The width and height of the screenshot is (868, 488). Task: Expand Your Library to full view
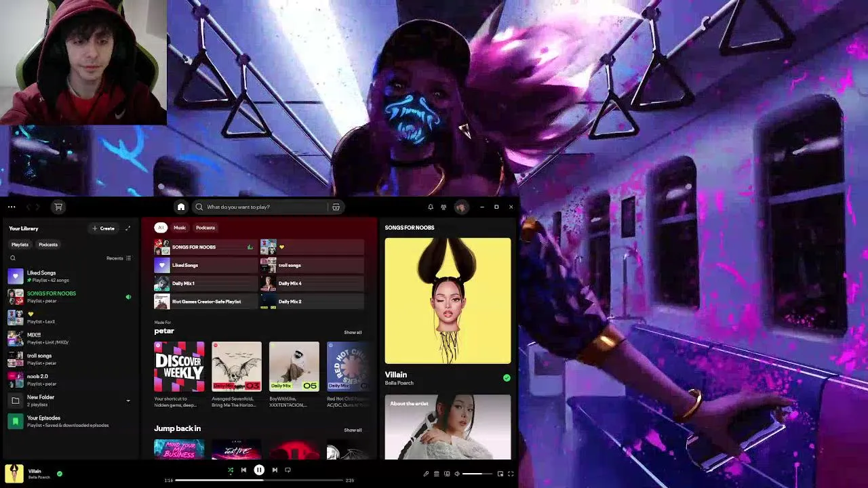click(127, 228)
